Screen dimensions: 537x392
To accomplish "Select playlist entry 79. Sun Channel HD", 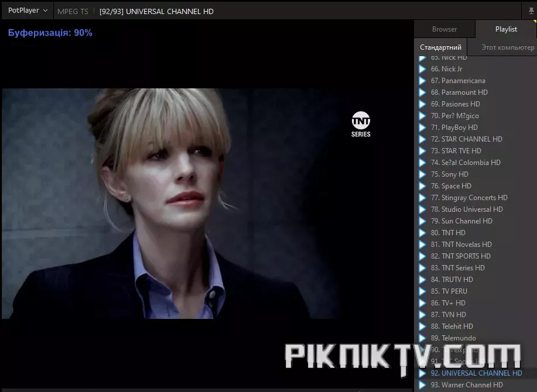I will pos(476,221).
